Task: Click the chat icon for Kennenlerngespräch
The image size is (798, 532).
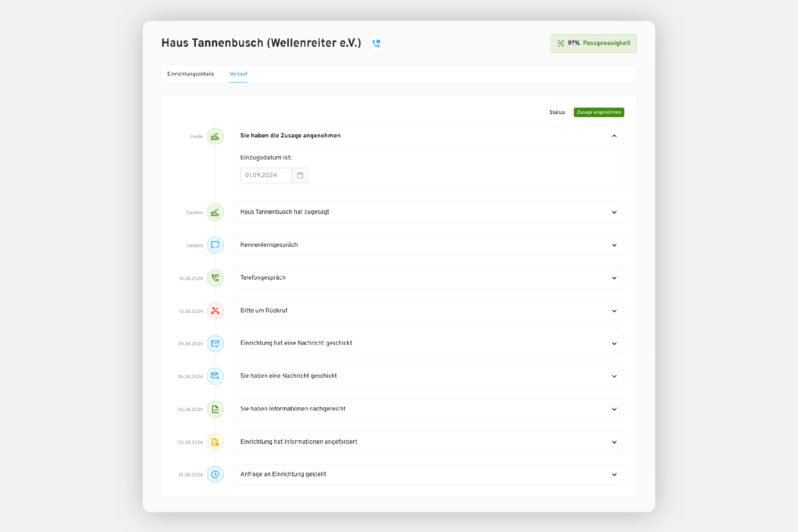Action: point(215,245)
